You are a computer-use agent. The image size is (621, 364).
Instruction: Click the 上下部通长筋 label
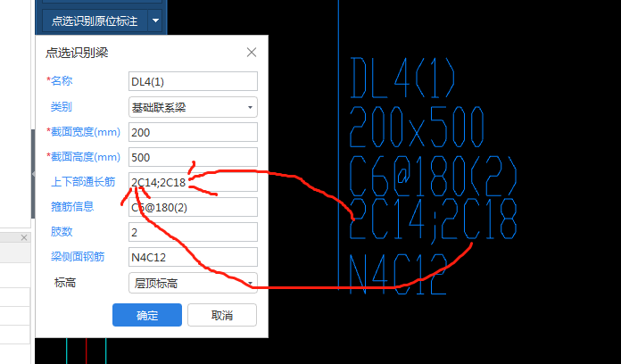pos(83,182)
